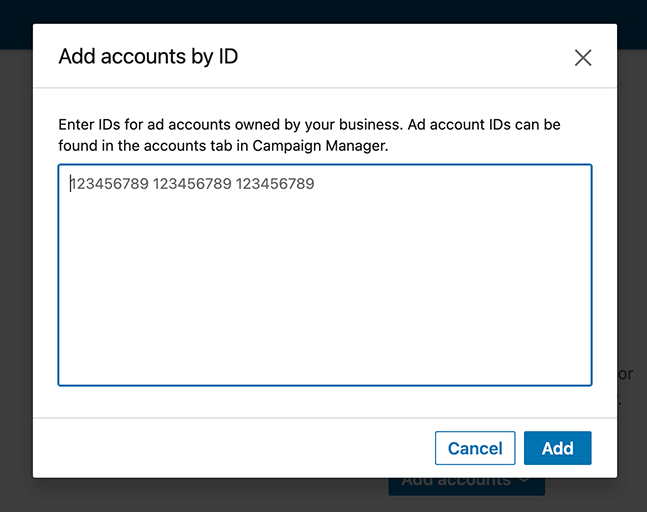The height and width of the screenshot is (512, 647).
Task: Click the Cancel button
Action: pos(475,448)
